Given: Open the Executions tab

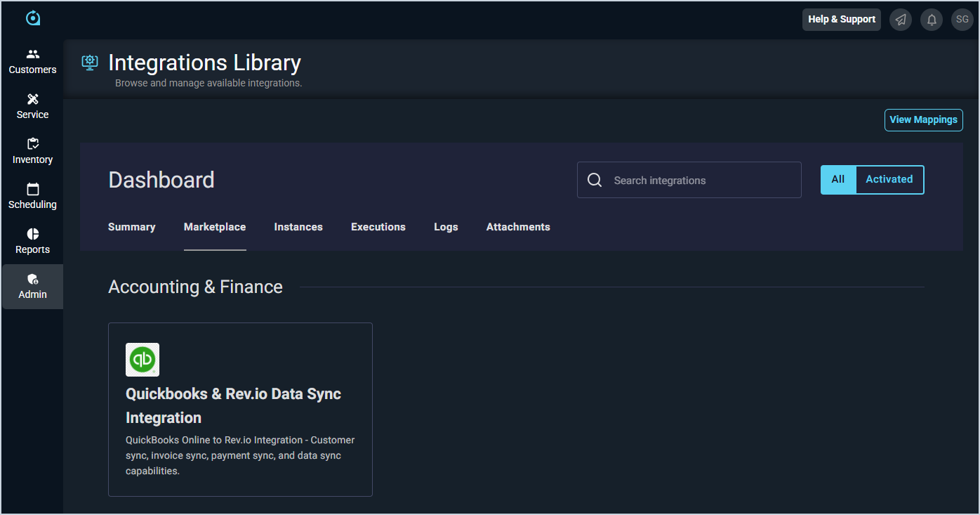Looking at the screenshot, I should pyautogui.click(x=378, y=227).
